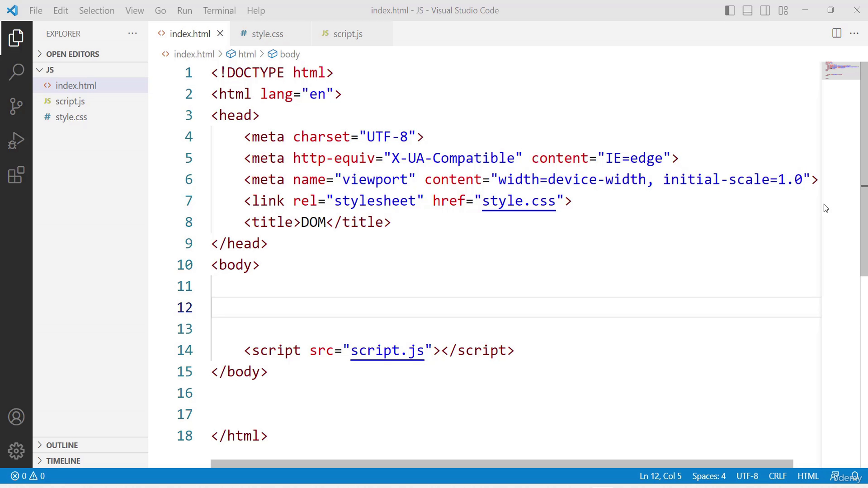Open the Search view icon
This screenshot has height=488, width=868.
pyautogui.click(x=16, y=72)
